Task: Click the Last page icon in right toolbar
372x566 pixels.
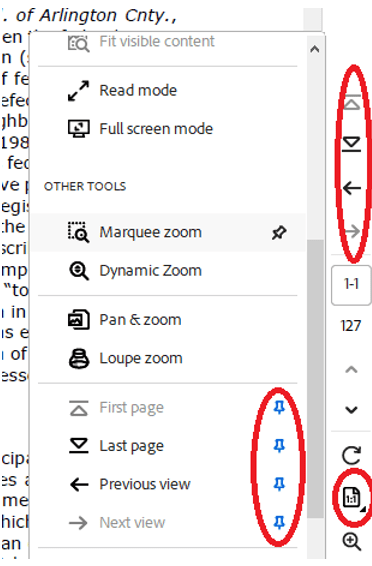Action: point(351,144)
